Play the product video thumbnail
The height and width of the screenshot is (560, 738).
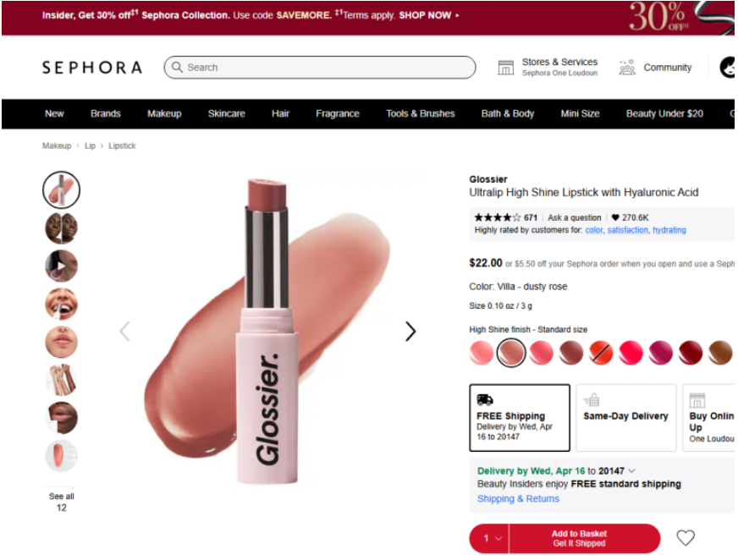(61, 266)
